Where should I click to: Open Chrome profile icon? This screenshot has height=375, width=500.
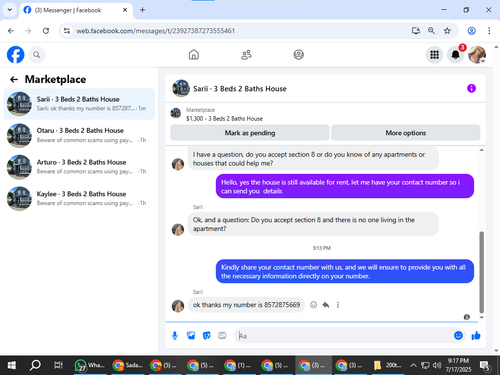click(471, 31)
